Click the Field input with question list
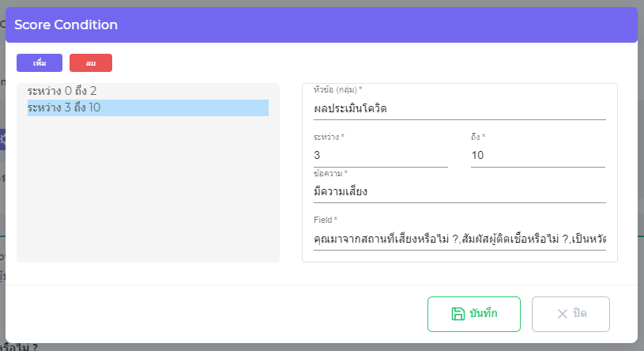Image resolution: width=644 pixels, height=351 pixels. click(459, 238)
